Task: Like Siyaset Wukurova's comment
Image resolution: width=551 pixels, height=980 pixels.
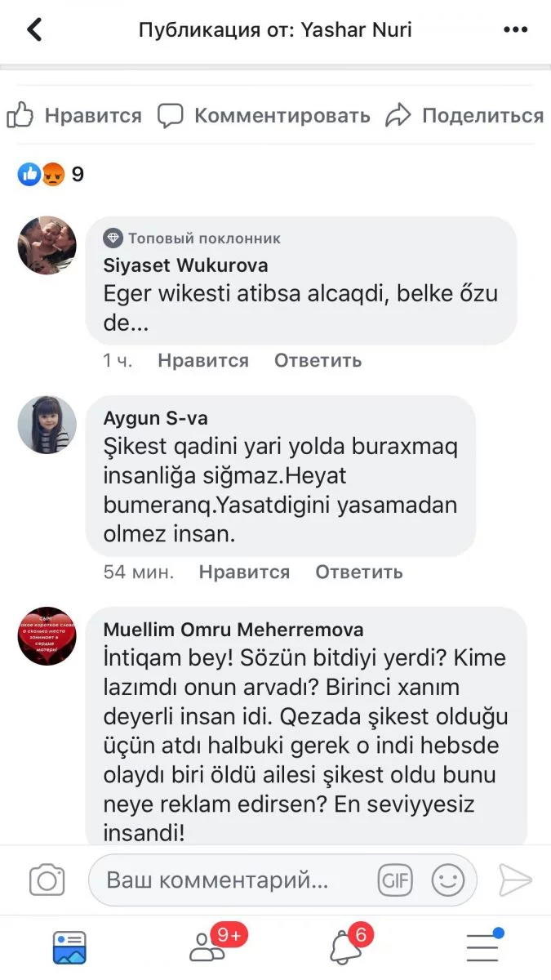Action: pos(203,360)
